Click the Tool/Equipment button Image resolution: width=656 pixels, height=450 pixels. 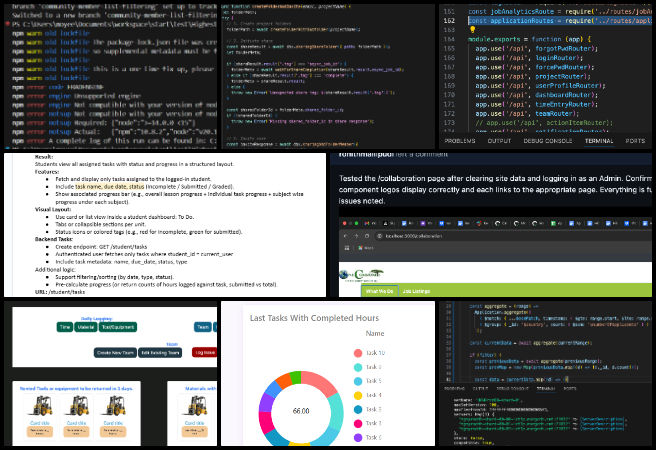pos(118,327)
